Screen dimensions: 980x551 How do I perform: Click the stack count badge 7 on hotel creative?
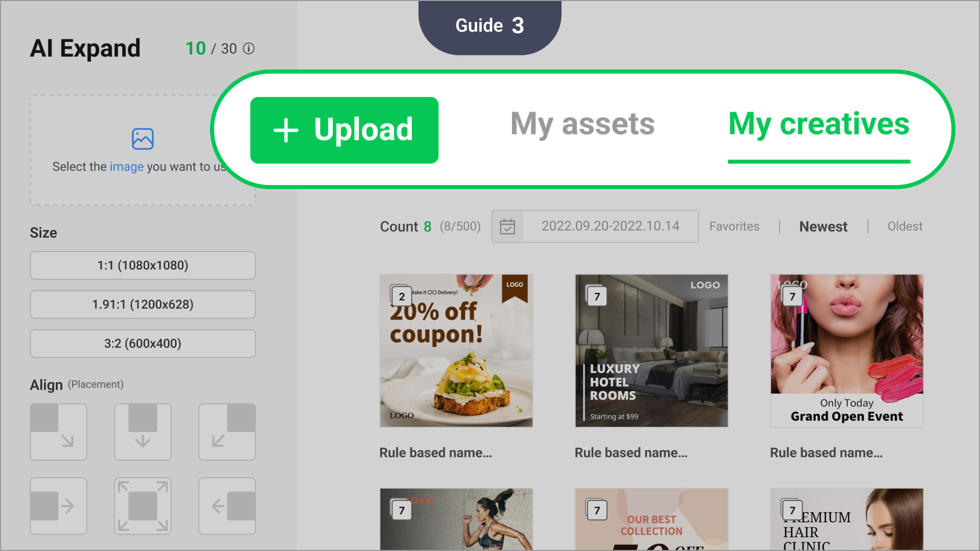[x=596, y=296]
